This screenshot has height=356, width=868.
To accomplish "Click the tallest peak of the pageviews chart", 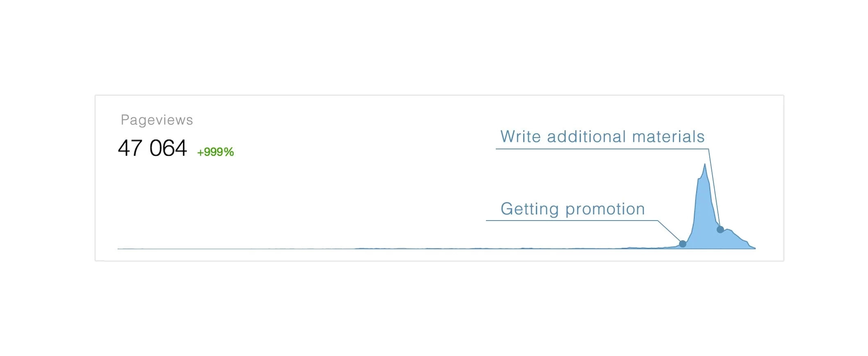I will [705, 165].
